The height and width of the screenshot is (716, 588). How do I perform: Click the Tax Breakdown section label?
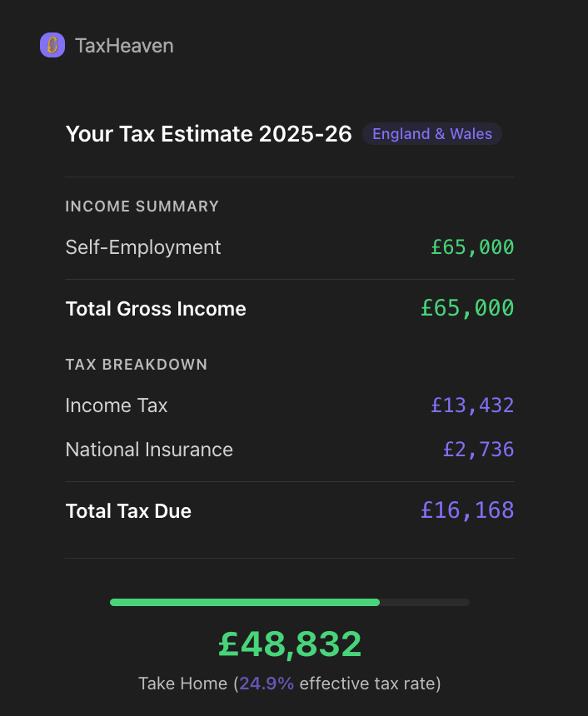(x=136, y=364)
